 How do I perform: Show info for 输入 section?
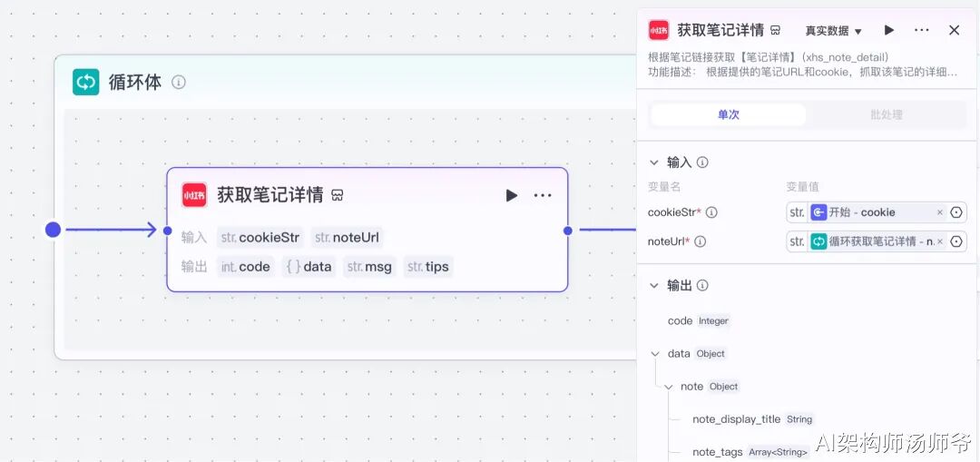pyautogui.click(x=702, y=162)
